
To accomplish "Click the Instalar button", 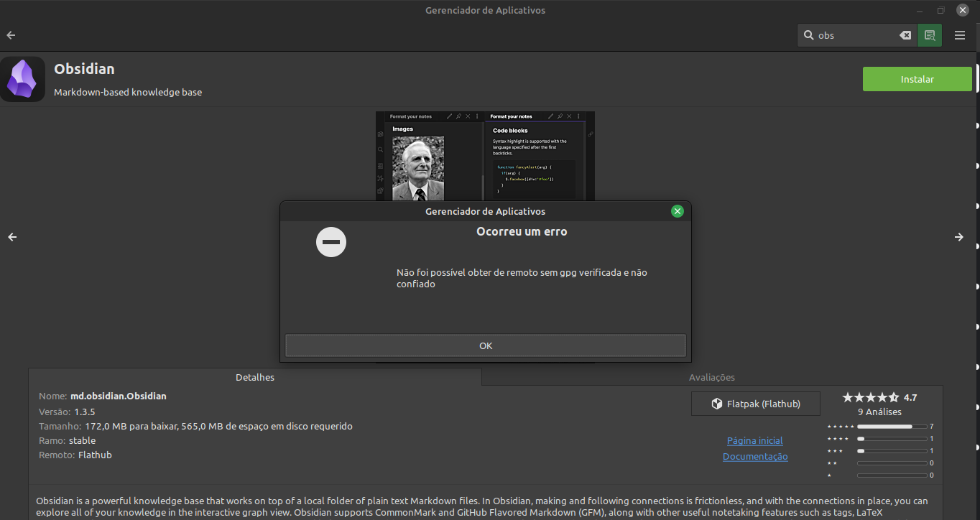I will (917, 79).
